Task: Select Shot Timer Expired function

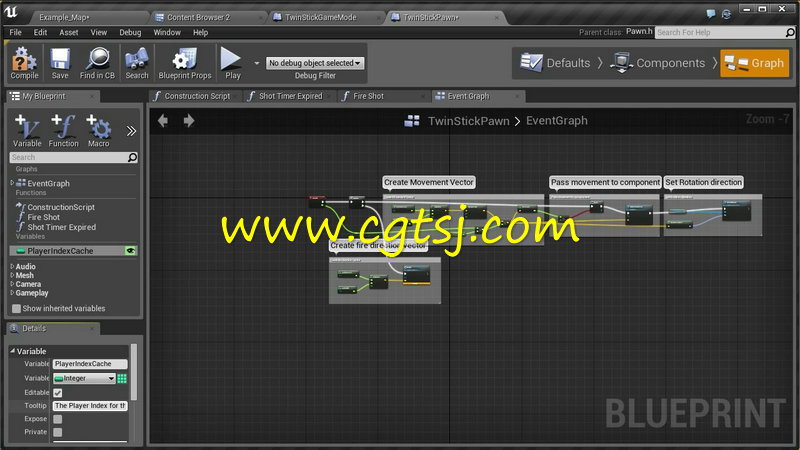Action: pos(61,227)
